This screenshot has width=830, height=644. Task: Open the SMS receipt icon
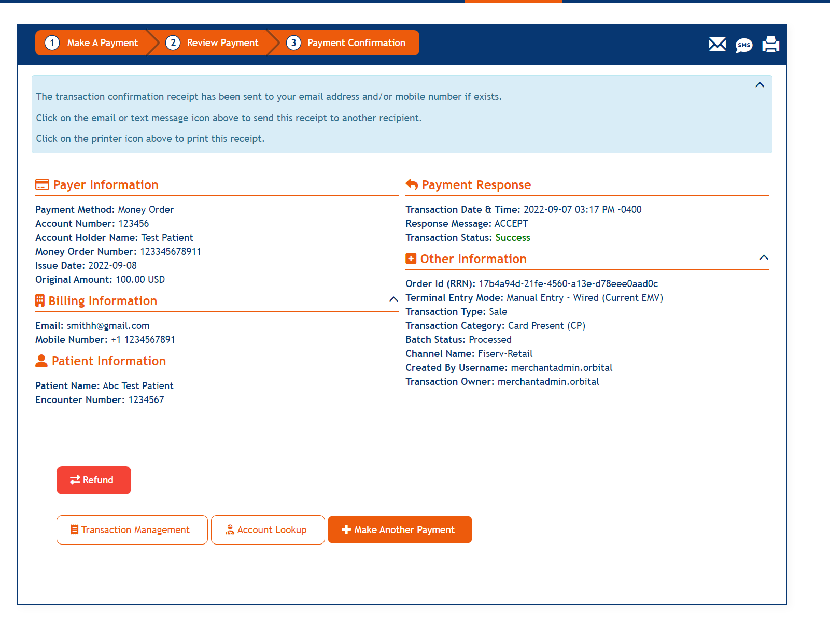(x=744, y=45)
